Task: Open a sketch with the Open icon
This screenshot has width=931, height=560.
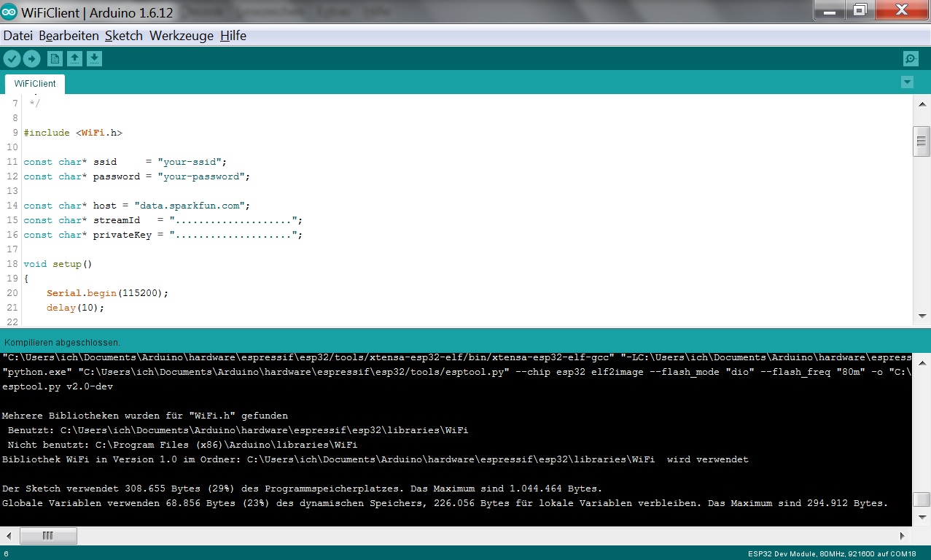Action: pyautogui.click(x=74, y=59)
